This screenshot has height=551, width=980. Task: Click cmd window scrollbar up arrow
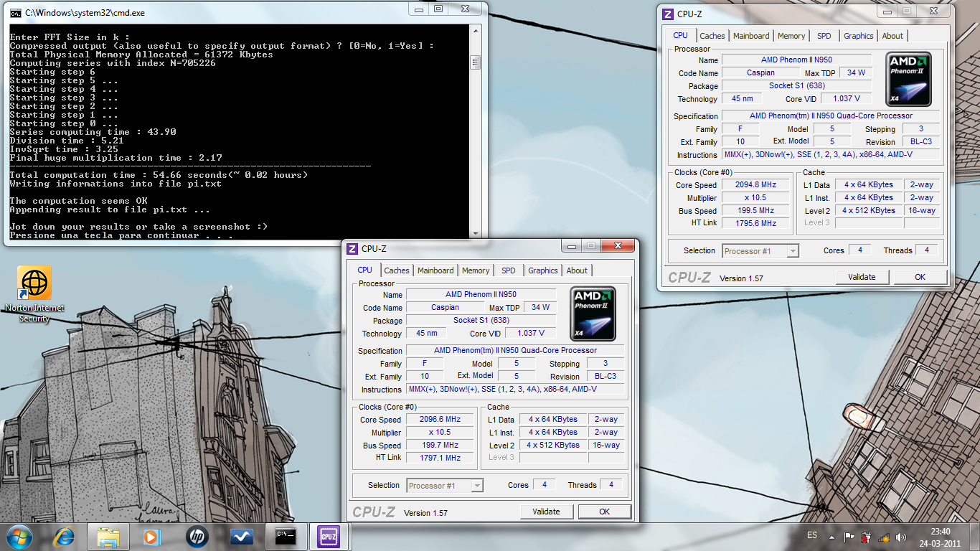[475, 31]
